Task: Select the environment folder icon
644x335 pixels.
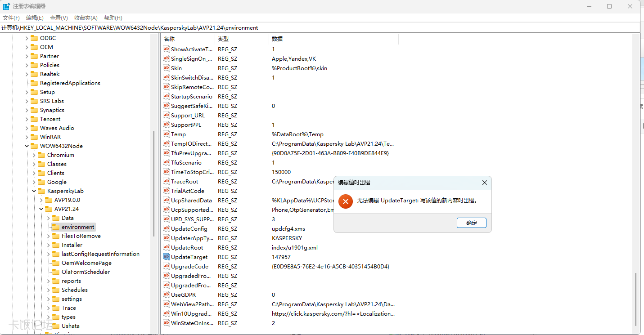Action: [56, 227]
